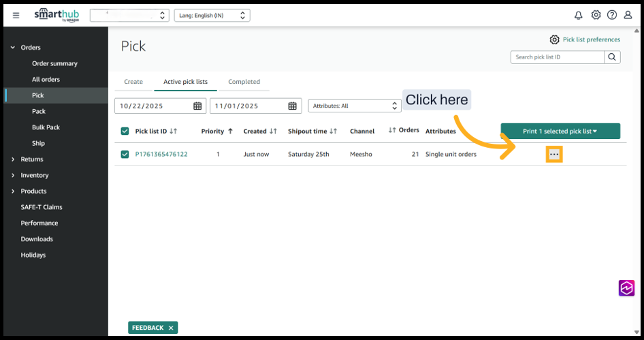This screenshot has height=340, width=644.
Task: Open calendar picker for start date
Action: (197, 106)
